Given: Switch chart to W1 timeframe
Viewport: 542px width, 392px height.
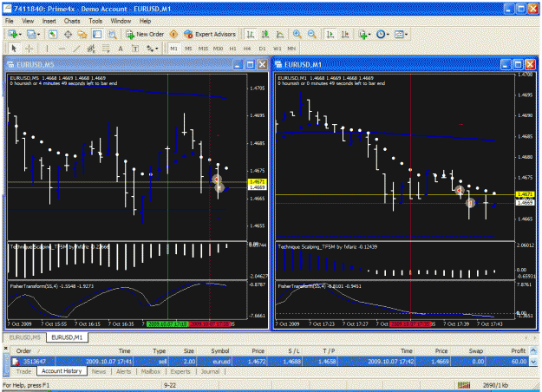Looking at the screenshot, I should click(277, 49).
